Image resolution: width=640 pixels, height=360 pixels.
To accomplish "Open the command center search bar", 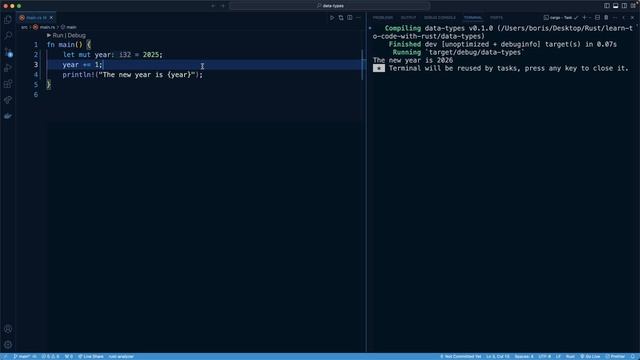I will coord(330,6).
